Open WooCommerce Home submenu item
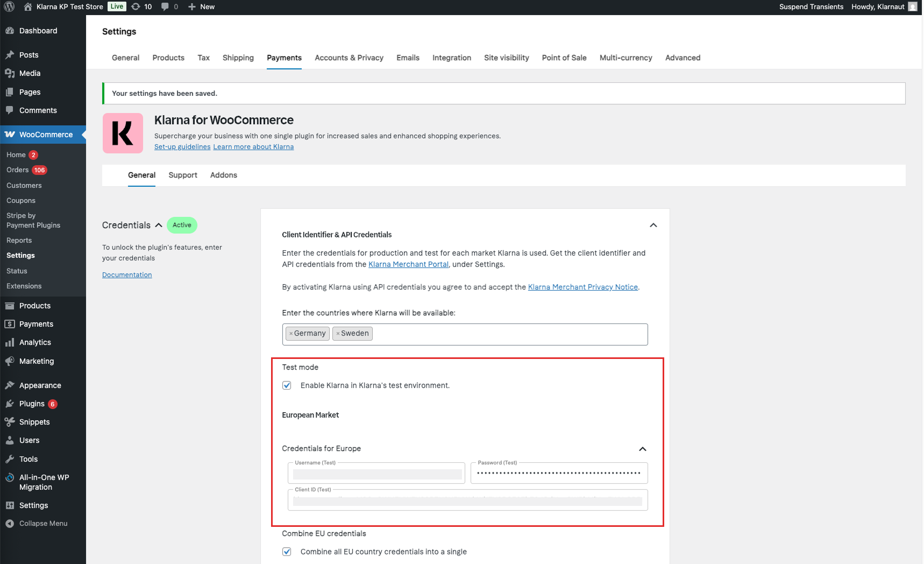The image size is (924, 564). 22,155
